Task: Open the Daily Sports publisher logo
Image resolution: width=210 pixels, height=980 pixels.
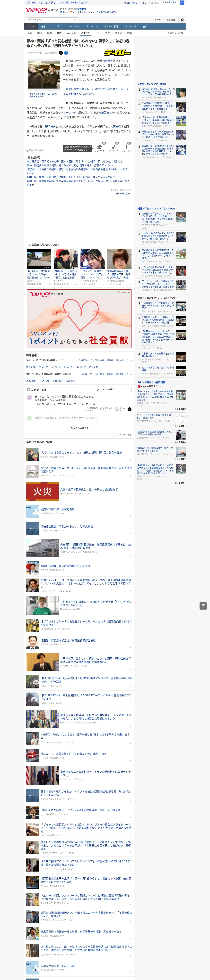Action: click(x=118, y=53)
